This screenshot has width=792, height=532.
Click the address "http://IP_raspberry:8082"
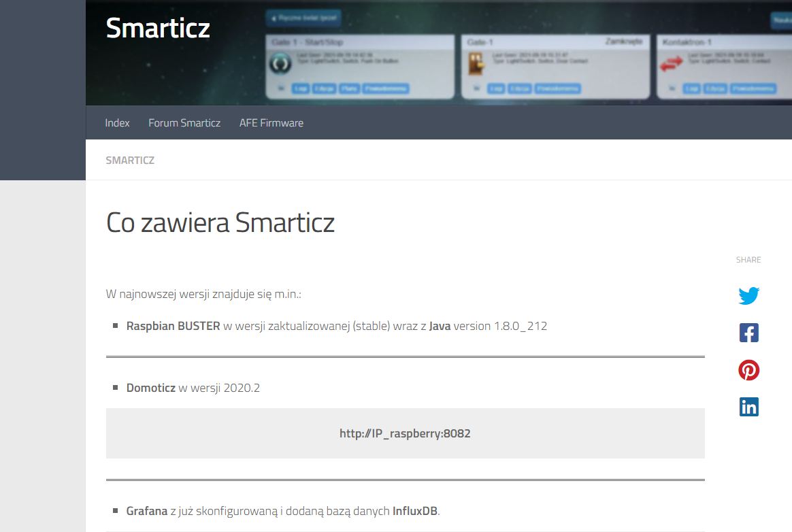[x=405, y=433]
